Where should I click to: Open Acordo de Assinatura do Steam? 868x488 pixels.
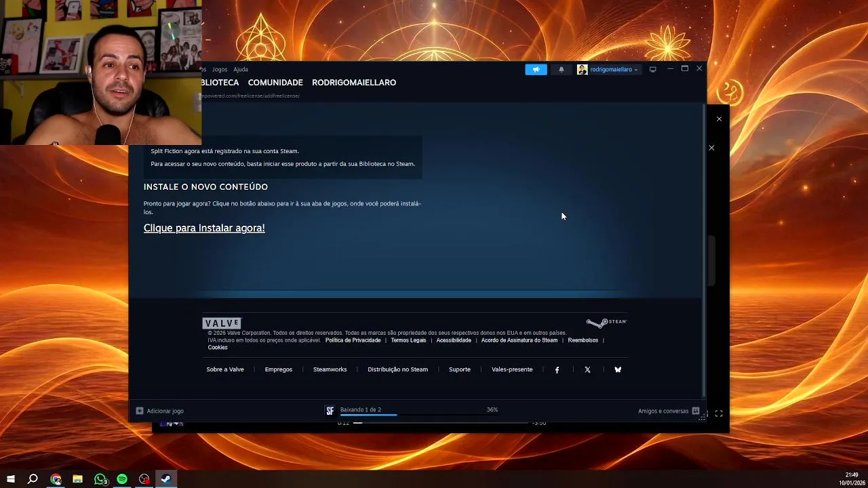click(519, 340)
